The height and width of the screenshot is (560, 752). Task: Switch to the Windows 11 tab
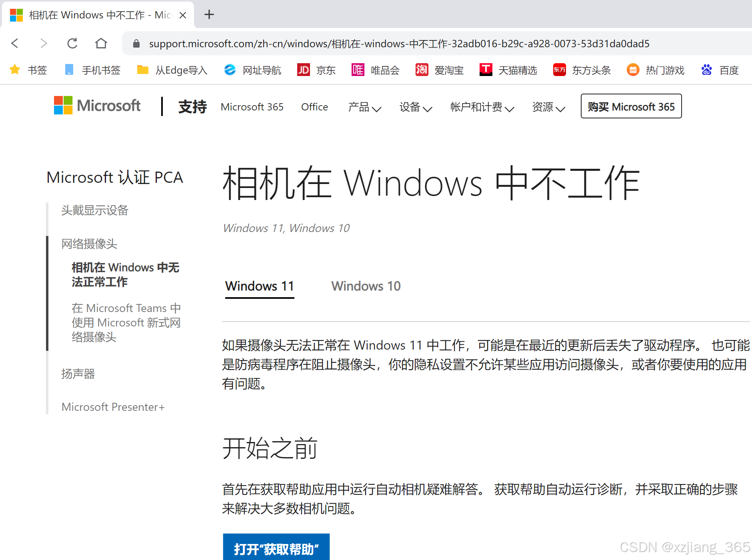260,286
